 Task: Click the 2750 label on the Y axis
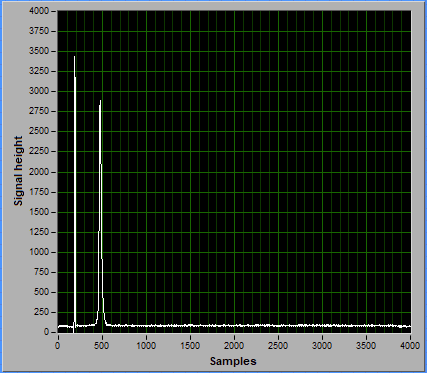tap(39, 111)
